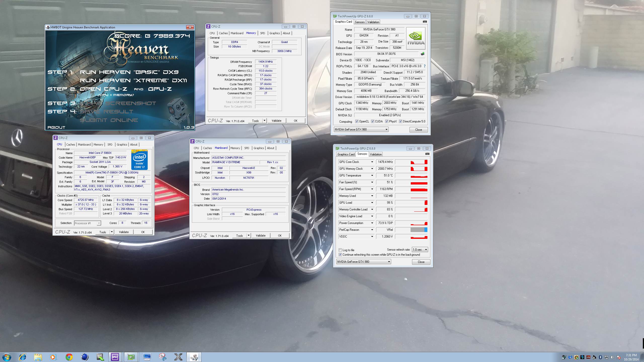
Task: Expand the PerfCap Reason sensor dropdown
Action: [372, 230]
